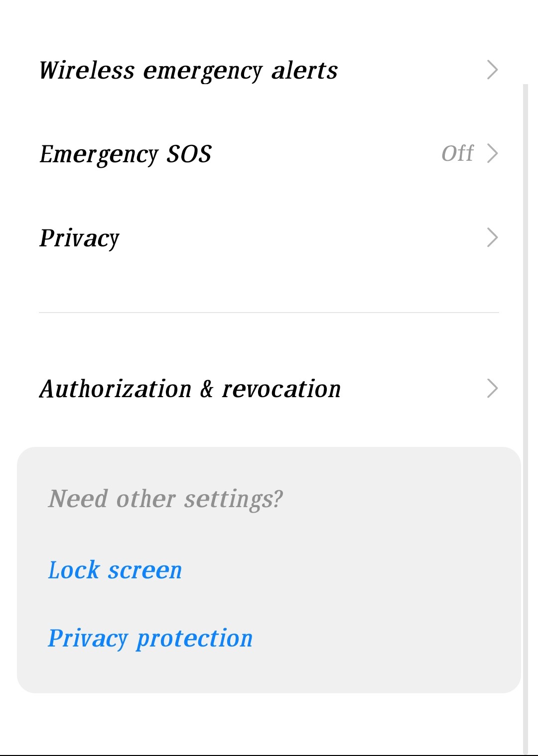Image resolution: width=538 pixels, height=756 pixels.
Task: Open the Privacy settings entry
Action: (80, 238)
